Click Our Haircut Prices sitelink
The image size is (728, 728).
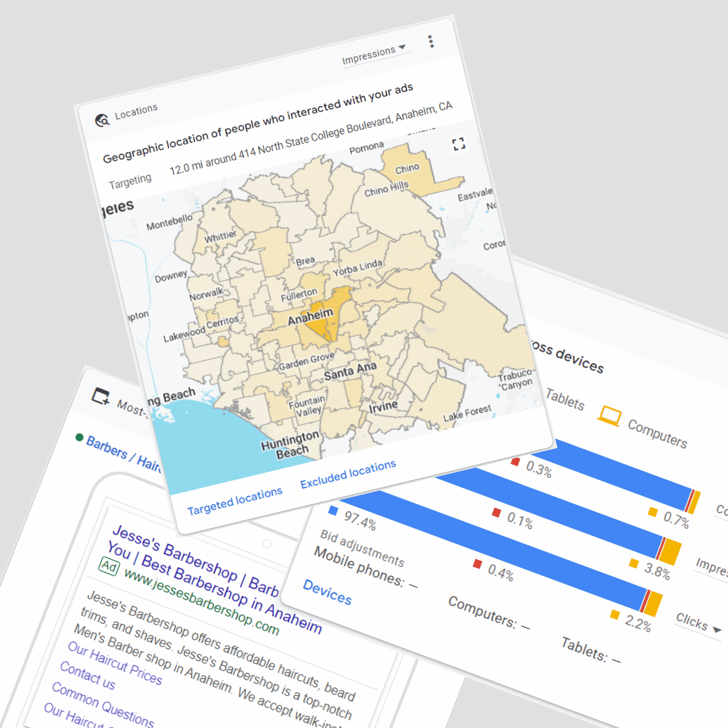(x=115, y=663)
